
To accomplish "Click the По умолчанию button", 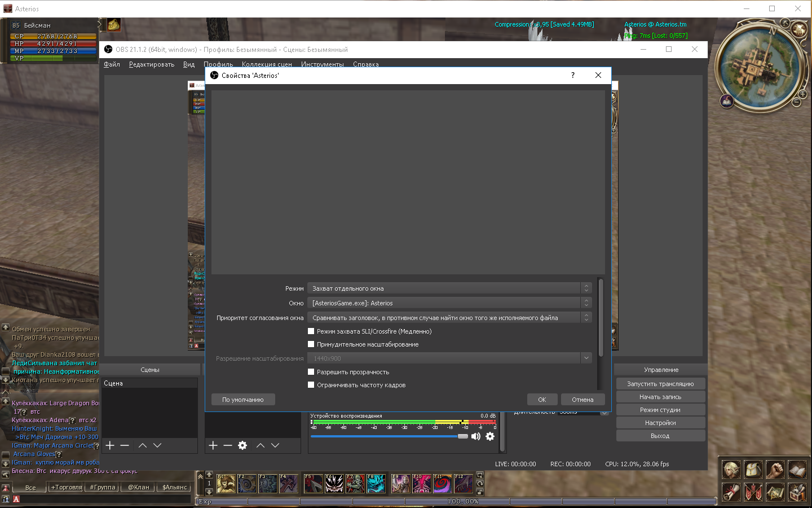I will point(243,400).
